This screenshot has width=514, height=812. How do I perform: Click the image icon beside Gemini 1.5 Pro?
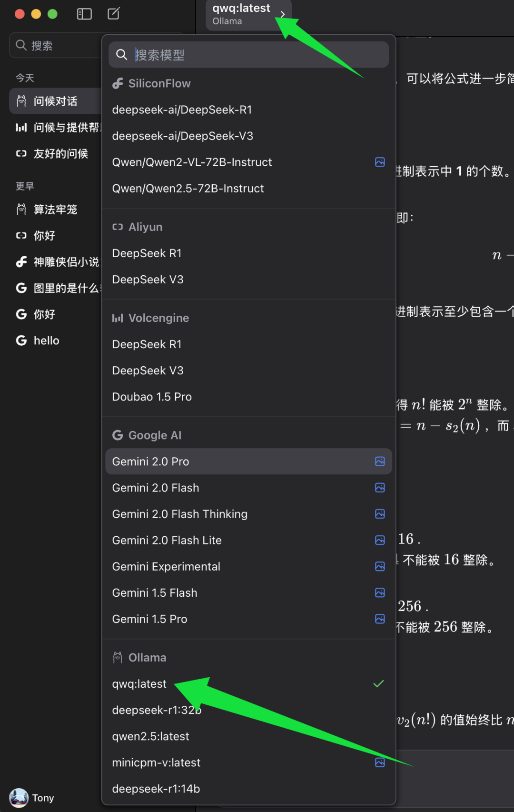pyautogui.click(x=380, y=619)
